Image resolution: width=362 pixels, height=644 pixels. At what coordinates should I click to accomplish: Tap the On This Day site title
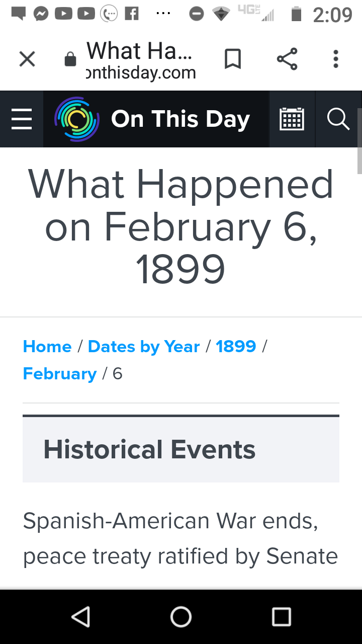[x=180, y=119]
